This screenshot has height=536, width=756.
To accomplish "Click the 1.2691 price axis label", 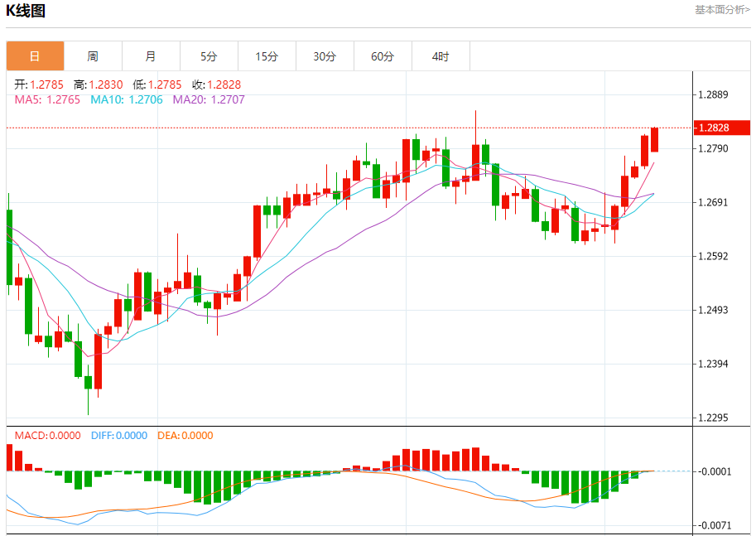I will click(x=713, y=202).
